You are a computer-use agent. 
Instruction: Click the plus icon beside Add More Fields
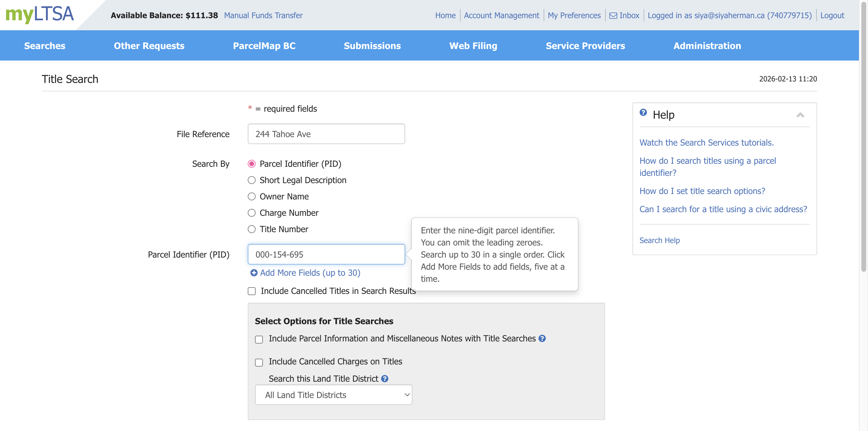tap(254, 273)
